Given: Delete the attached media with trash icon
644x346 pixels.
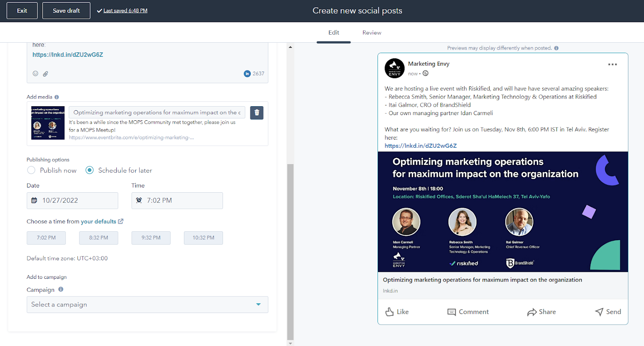Looking at the screenshot, I should [257, 113].
